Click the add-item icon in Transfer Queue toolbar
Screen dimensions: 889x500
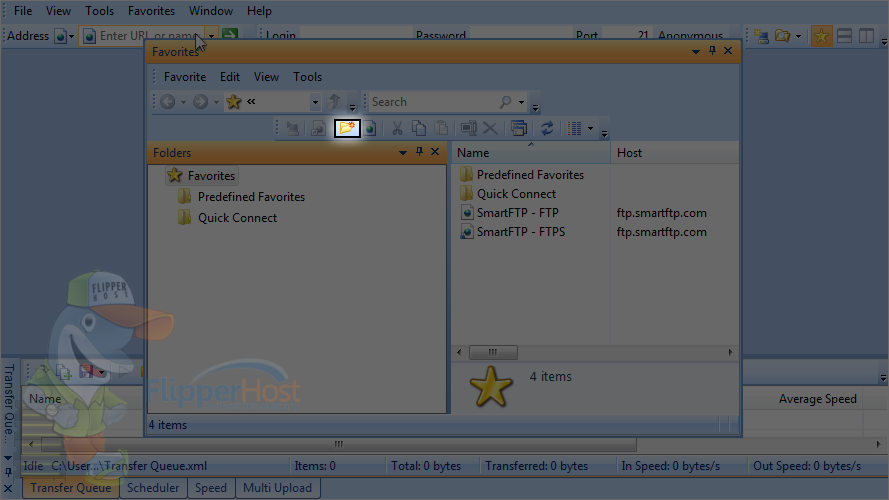63,372
